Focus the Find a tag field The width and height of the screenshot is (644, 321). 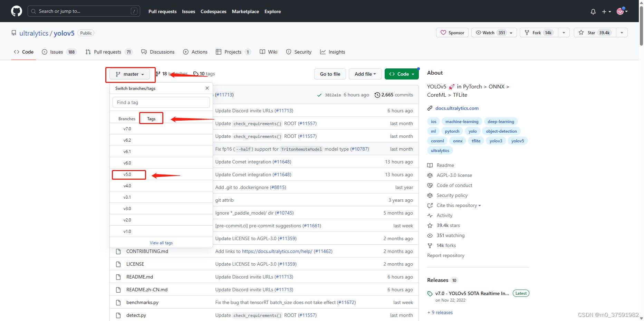161,102
